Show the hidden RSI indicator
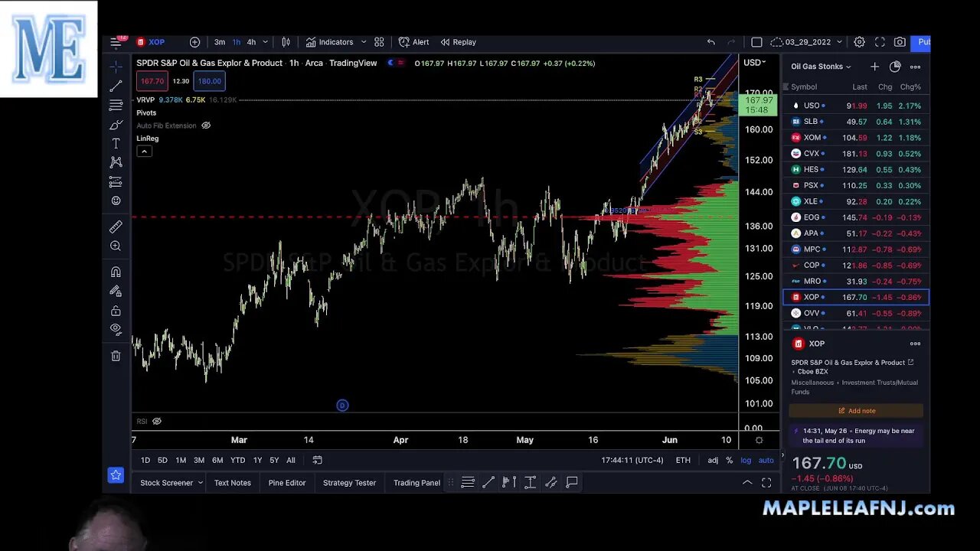Image resolution: width=980 pixels, height=551 pixels. click(157, 422)
